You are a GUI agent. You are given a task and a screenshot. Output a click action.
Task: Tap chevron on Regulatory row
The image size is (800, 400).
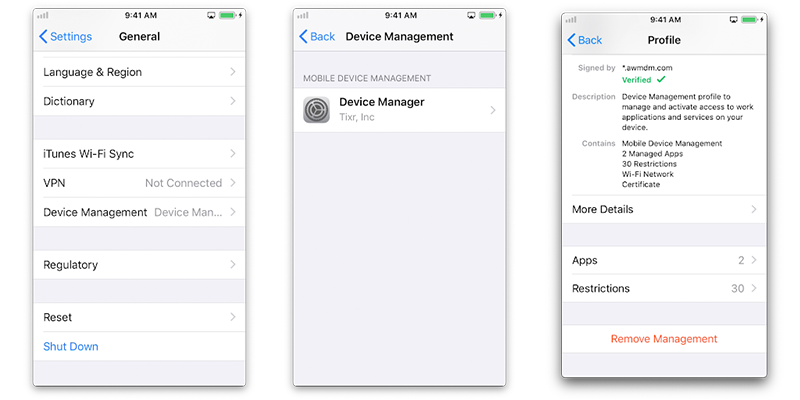coord(233,265)
